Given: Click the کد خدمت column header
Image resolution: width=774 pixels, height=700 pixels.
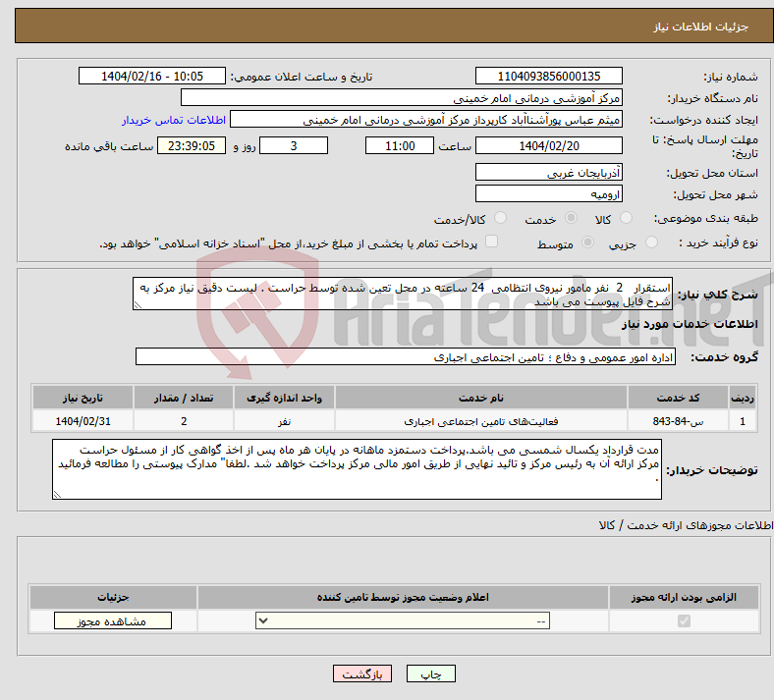Looking at the screenshot, I should point(679,398).
